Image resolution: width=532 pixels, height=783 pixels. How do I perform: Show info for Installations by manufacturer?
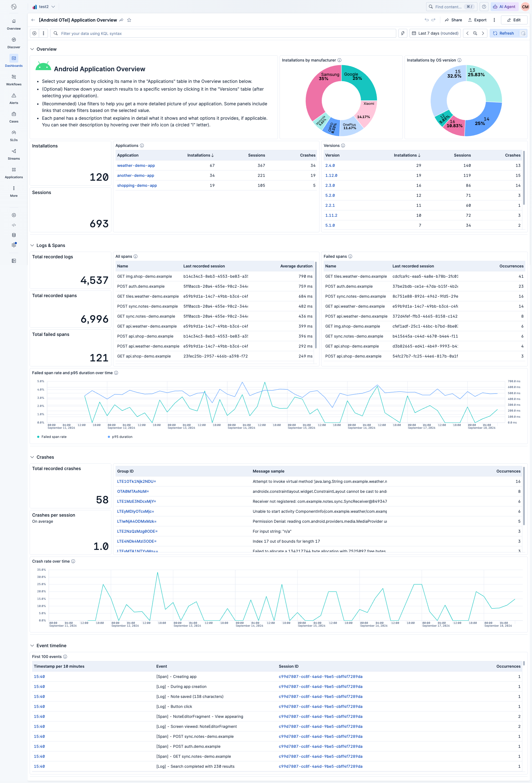click(x=339, y=60)
